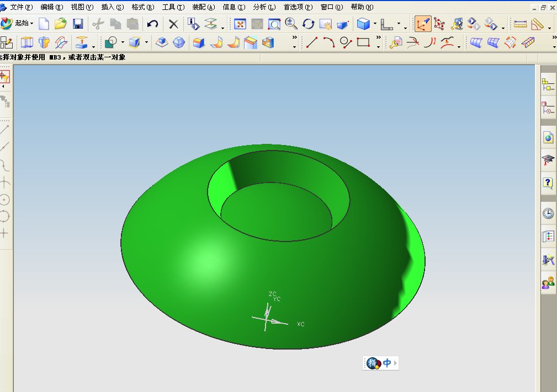Open the 分析(L) Analysis menu
This screenshot has height=392, width=557.
click(264, 7)
